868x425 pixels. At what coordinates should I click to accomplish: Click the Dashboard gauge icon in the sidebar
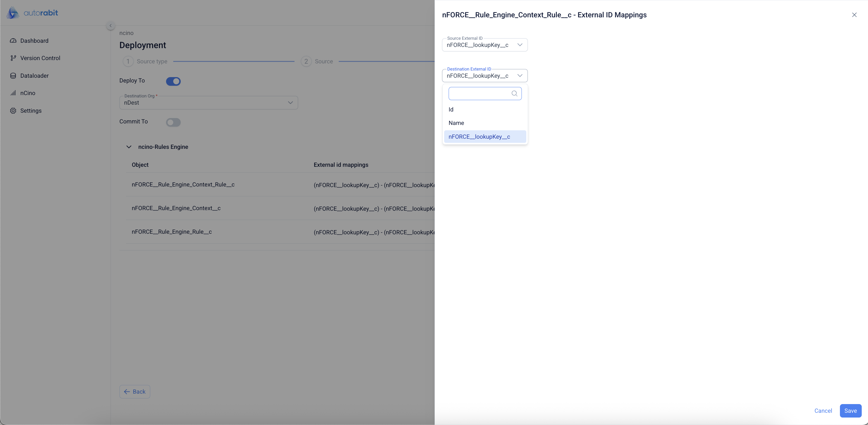coord(13,41)
